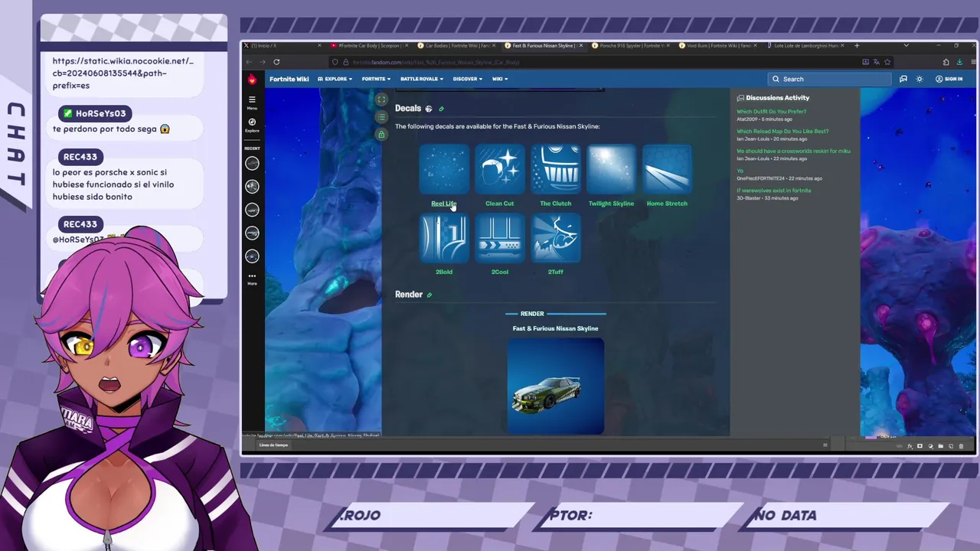Image resolution: width=980 pixels, height=551 pixels.
Task: Click the edit pencil next to Render heading
Action: pos(429,295)
